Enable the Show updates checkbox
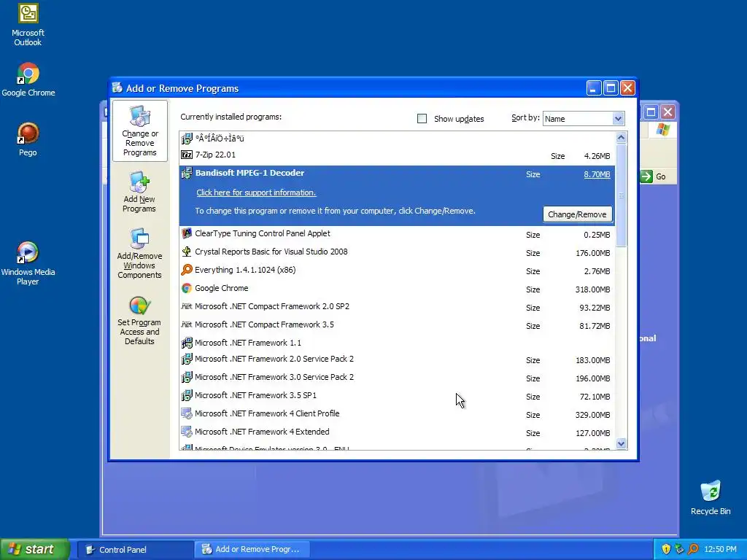 [422, 119]
